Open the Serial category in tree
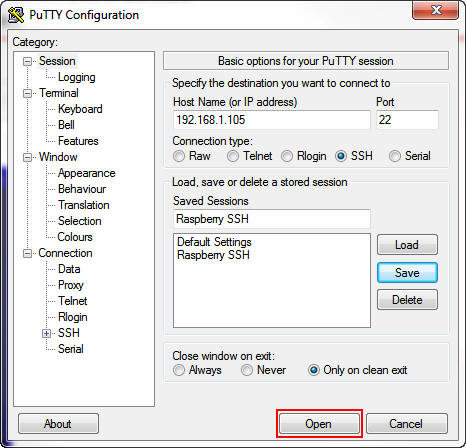466x448 pixels. [70, 349]
